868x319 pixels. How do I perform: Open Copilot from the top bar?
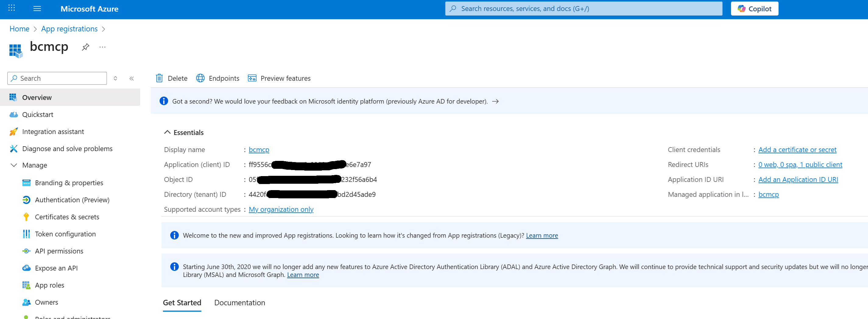click(754, 9)
